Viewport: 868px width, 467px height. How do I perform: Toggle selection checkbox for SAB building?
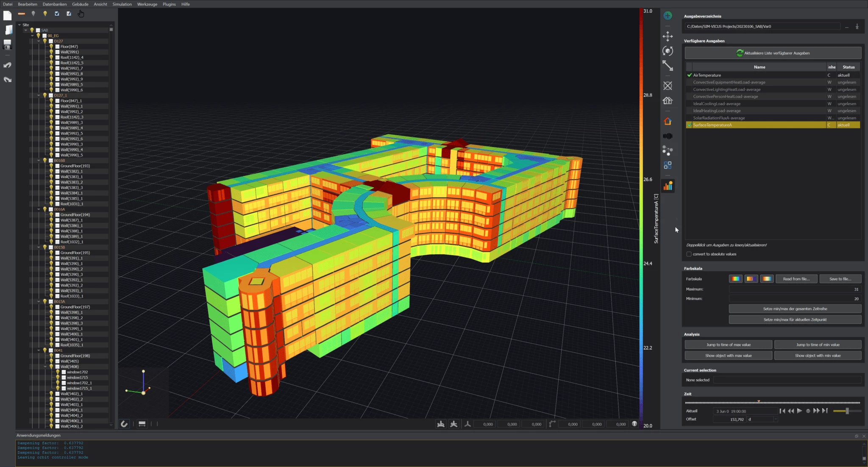click(38, 31)
